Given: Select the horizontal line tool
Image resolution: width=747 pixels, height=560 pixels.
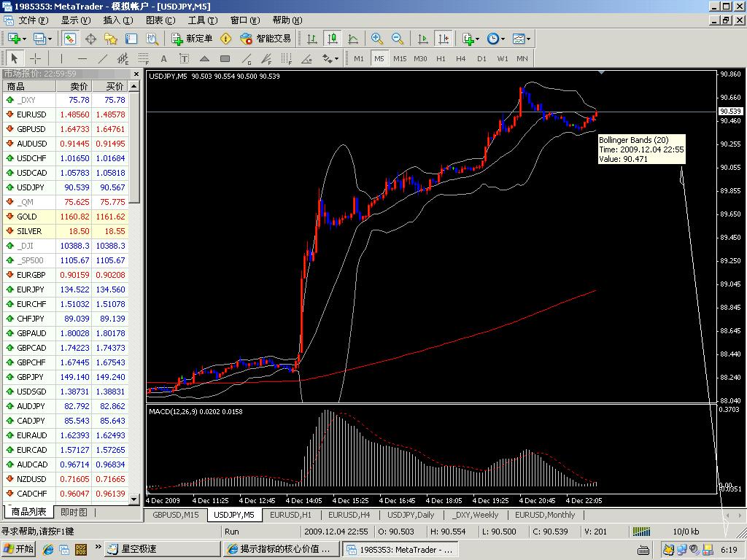Looking at the screenshot, I should point(82,58).
